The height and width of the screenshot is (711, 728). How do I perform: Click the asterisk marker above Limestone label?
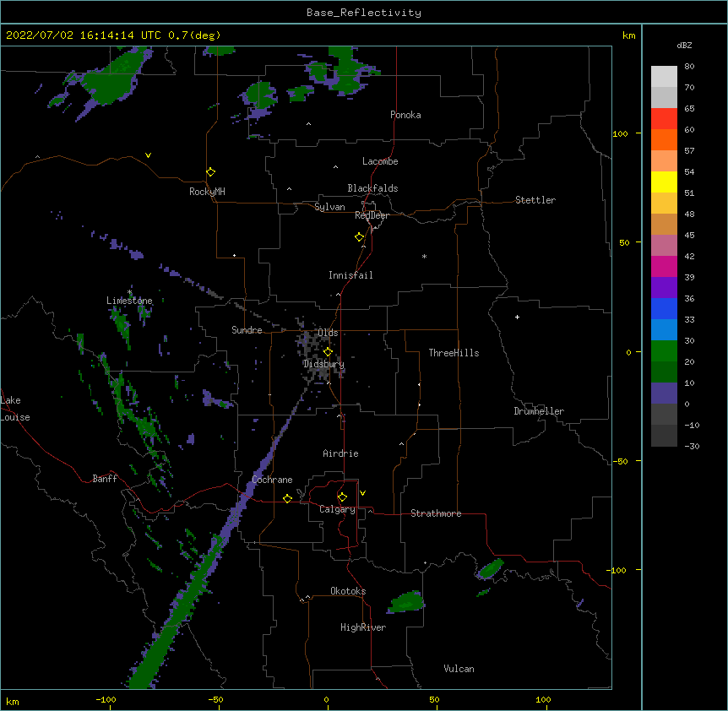tap(130, 292)
